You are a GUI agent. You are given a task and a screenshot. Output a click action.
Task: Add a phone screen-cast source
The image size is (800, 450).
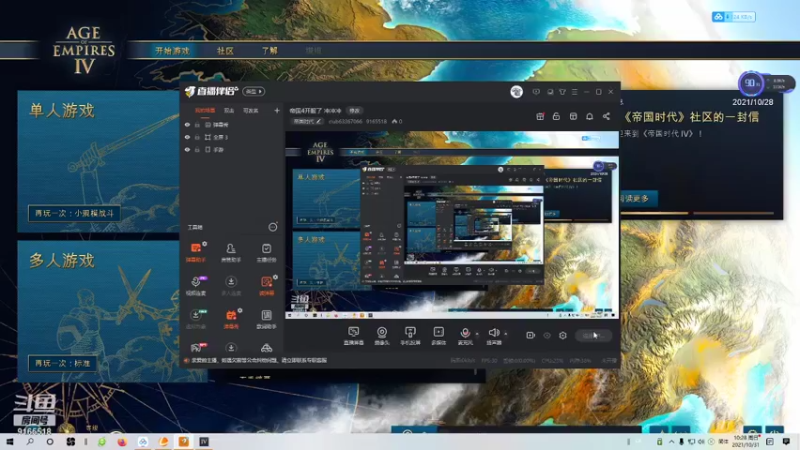point(410,336)
